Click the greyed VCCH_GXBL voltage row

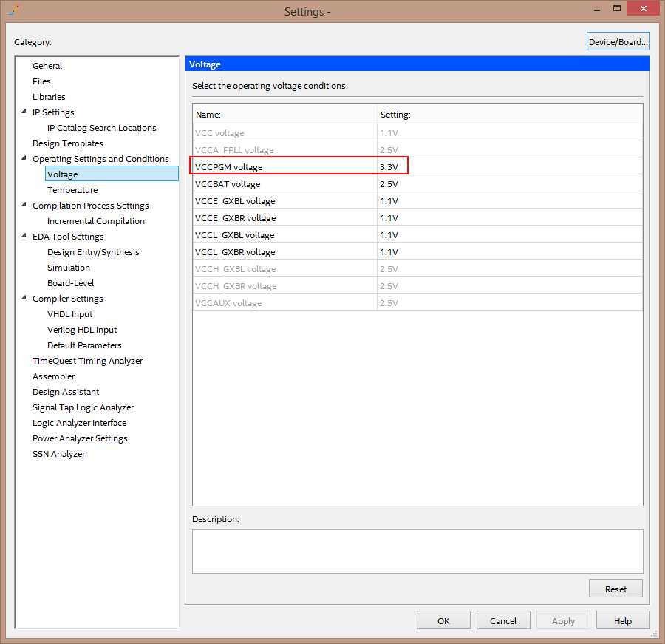(417, 268)
